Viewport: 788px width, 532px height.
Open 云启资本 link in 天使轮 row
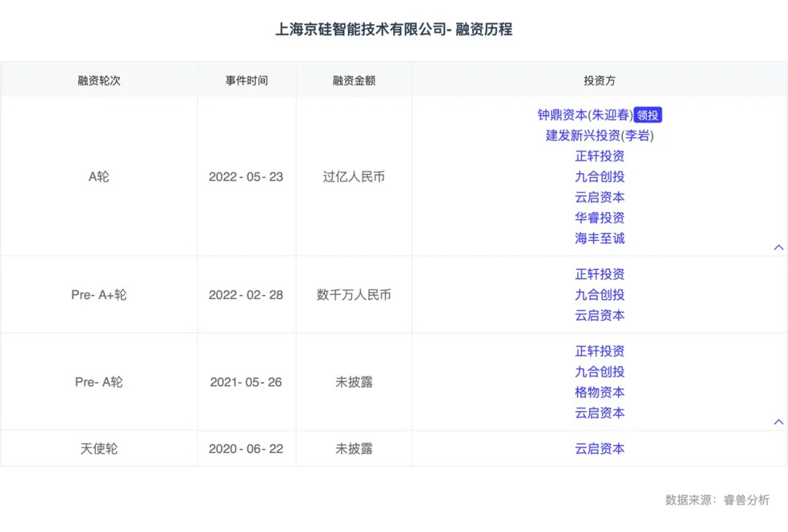point(600,449)
